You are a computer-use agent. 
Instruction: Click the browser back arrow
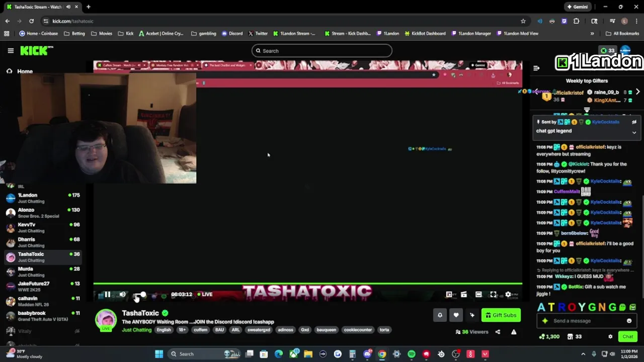coord(7,21)
